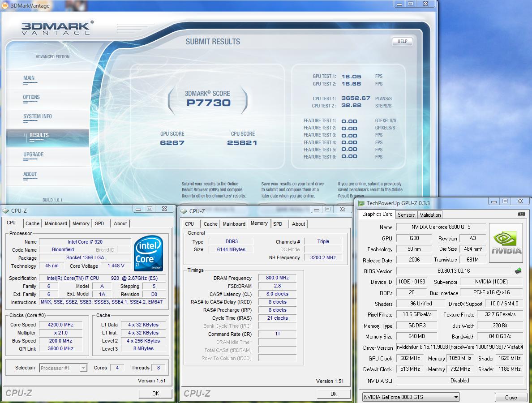Select the Graphics Card tab in GPU-Z
This screenshot has height=403, width=532.
(377, 214)
